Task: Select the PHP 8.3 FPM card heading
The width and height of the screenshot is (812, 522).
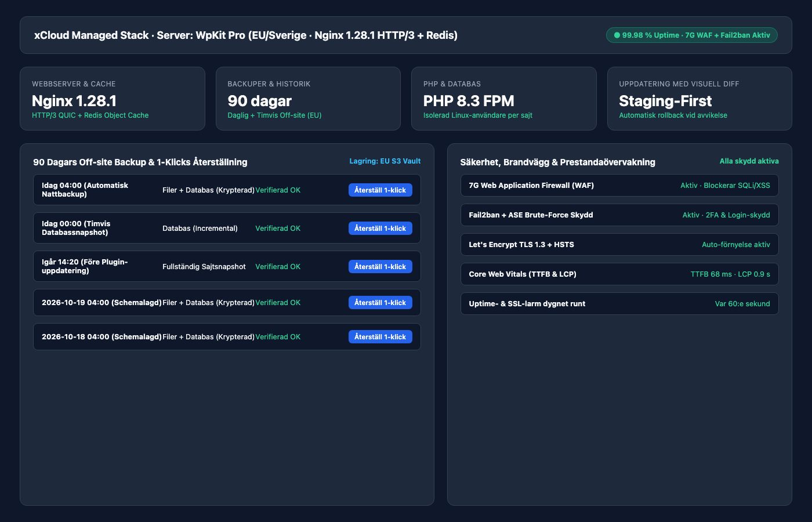Action: click(x=469, y=101)
